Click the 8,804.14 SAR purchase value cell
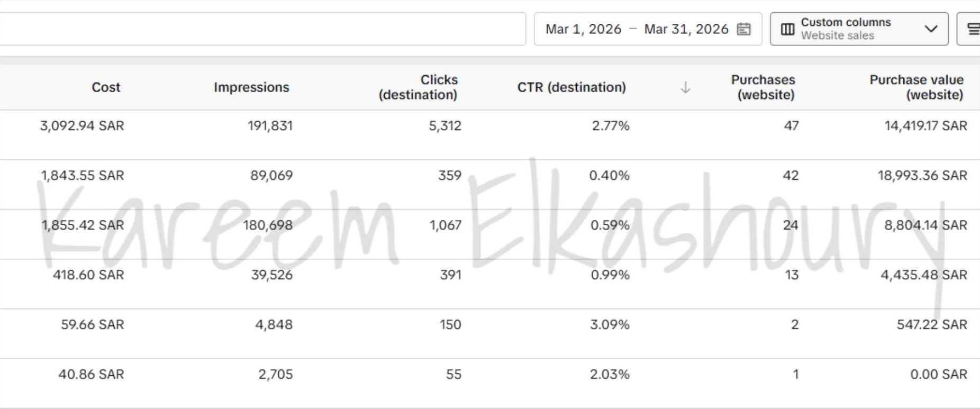The image size is (980, 409). click(925, 225)
